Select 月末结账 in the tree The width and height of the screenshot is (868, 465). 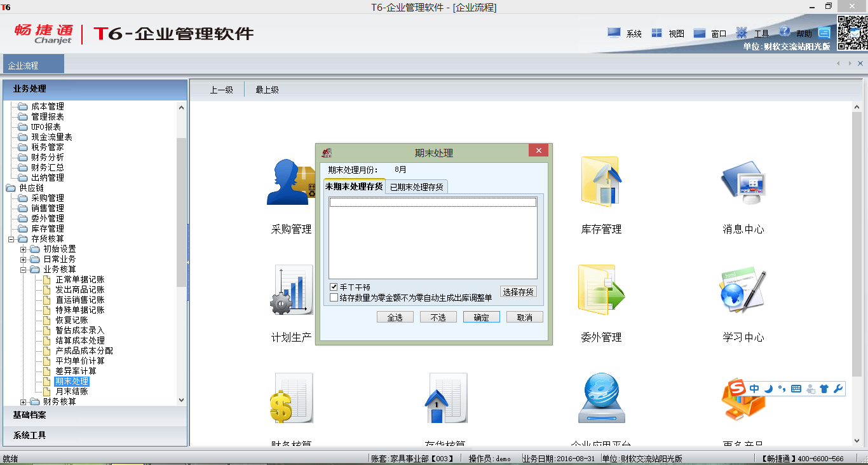click(72, 391)
